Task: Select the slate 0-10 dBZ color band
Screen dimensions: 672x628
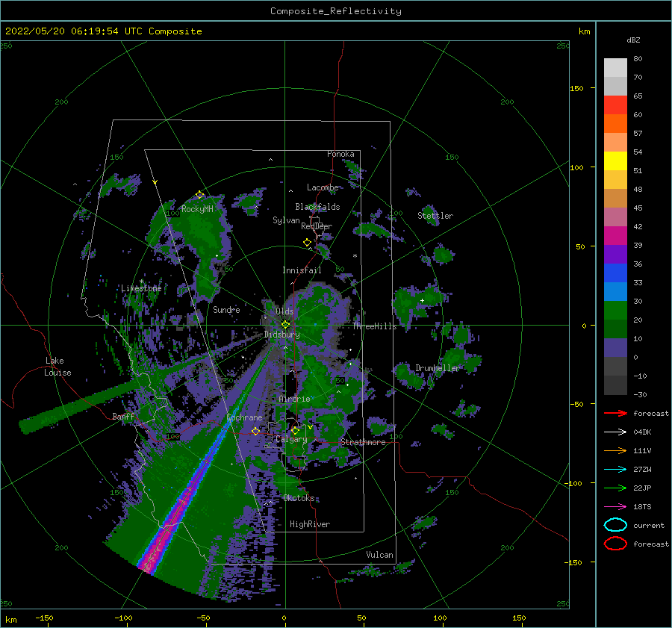Action: click(615, 348)
